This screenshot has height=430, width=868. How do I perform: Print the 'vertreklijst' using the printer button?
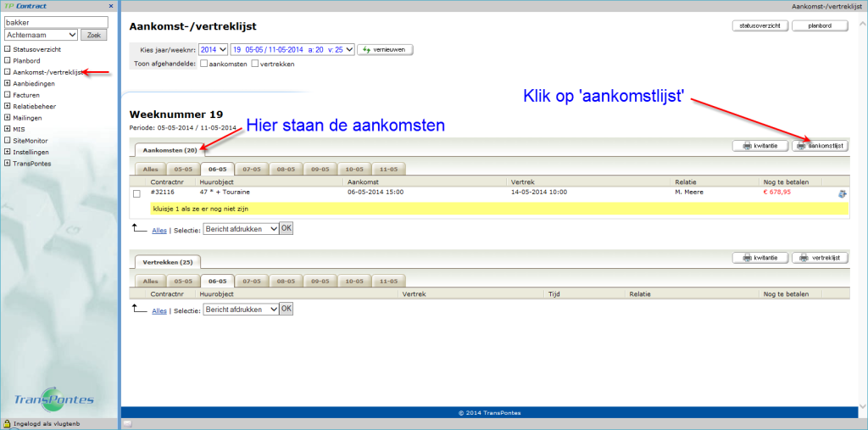pos(819,258)
